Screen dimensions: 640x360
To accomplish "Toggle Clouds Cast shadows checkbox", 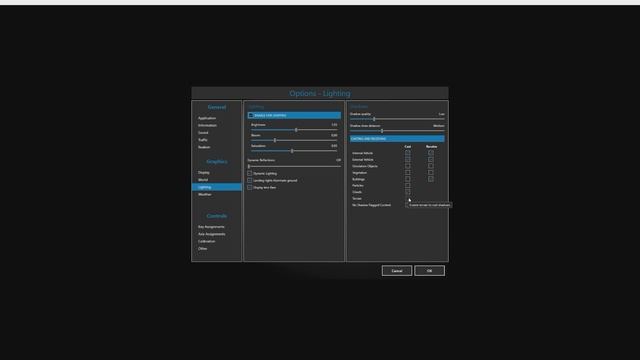I will click(x=407, y=192).
